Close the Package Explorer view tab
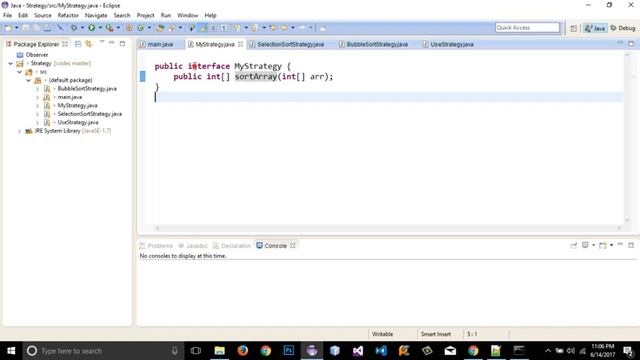640x360 pixels. tap(65, 44)
